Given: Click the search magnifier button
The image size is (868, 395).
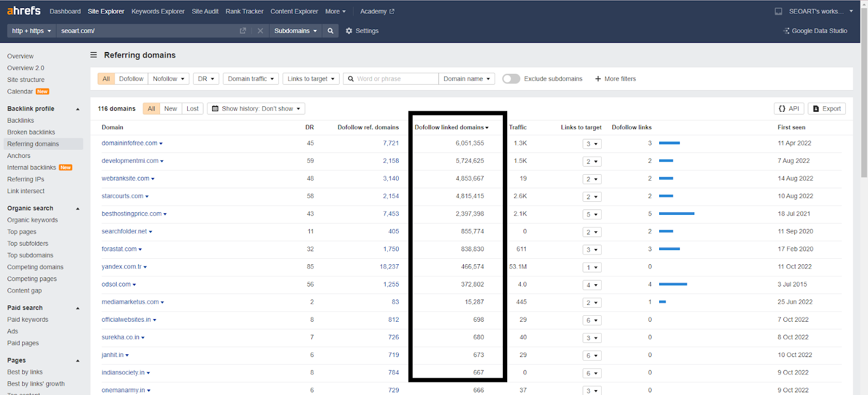Looking at the screenshot, I should pos(330,31).
